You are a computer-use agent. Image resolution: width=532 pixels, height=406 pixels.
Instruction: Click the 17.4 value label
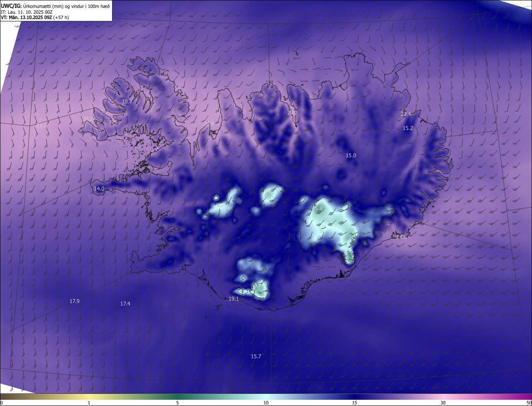tap(125, 304)
